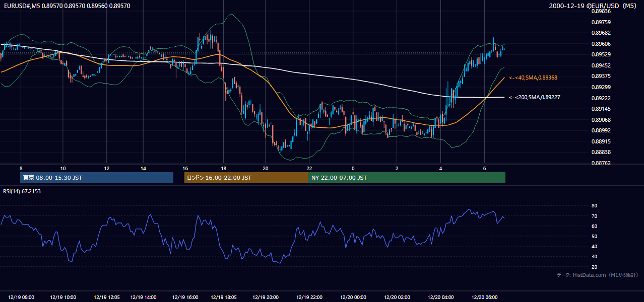Click the 12/19 10:00 bottom time label

click(63, 297)
